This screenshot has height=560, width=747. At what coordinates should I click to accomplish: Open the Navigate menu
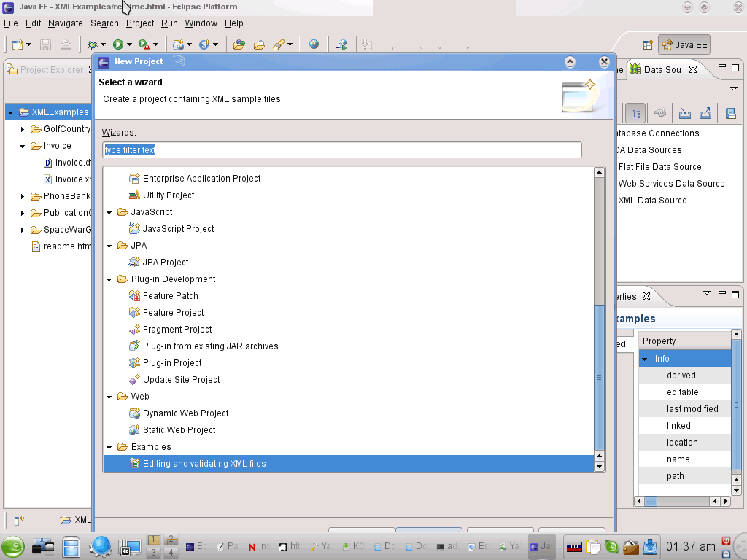(65, 23)
